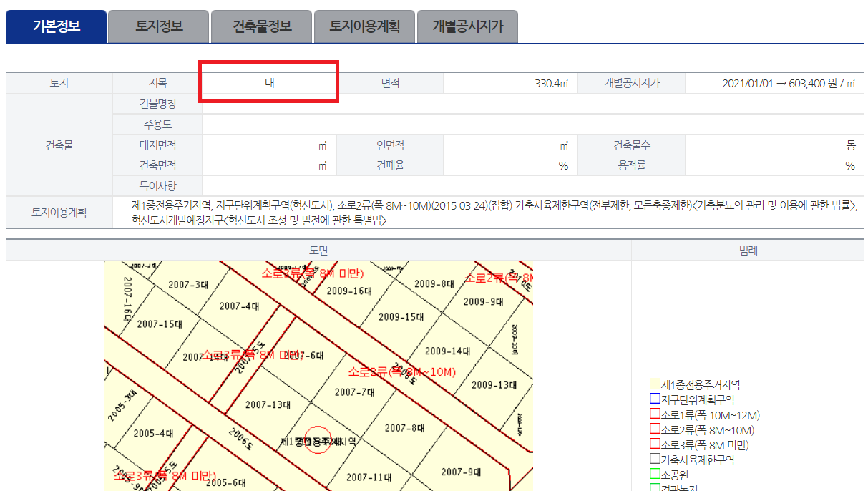Click the red-highlighted 지목 value 대

coord(268,82)
